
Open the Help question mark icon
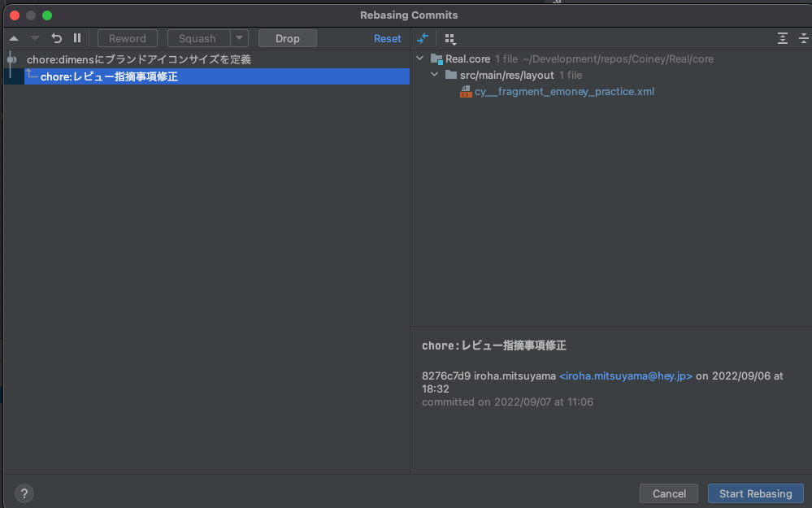pyautogui.click(x=24, y=493)
